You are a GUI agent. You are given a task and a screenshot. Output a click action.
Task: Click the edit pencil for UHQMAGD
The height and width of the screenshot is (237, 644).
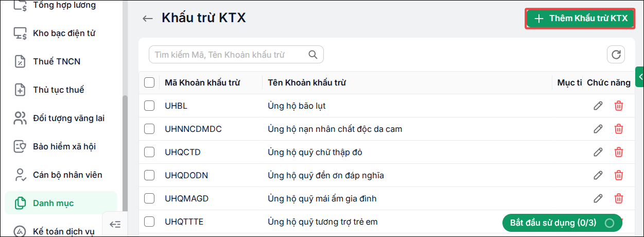[598, 198]
